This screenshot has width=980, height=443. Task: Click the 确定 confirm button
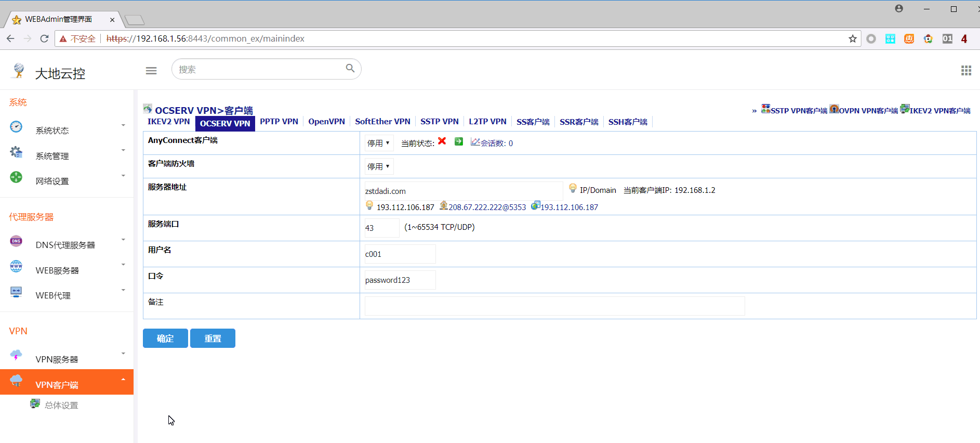pyautogui.click(x=165, y=338)
